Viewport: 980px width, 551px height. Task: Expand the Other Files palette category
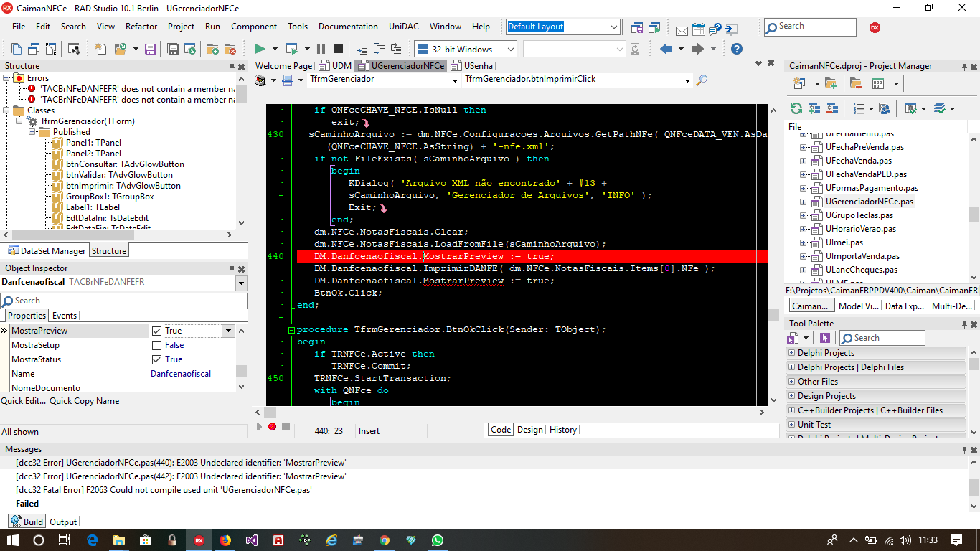pyautogui.click(x=791, y=382)
